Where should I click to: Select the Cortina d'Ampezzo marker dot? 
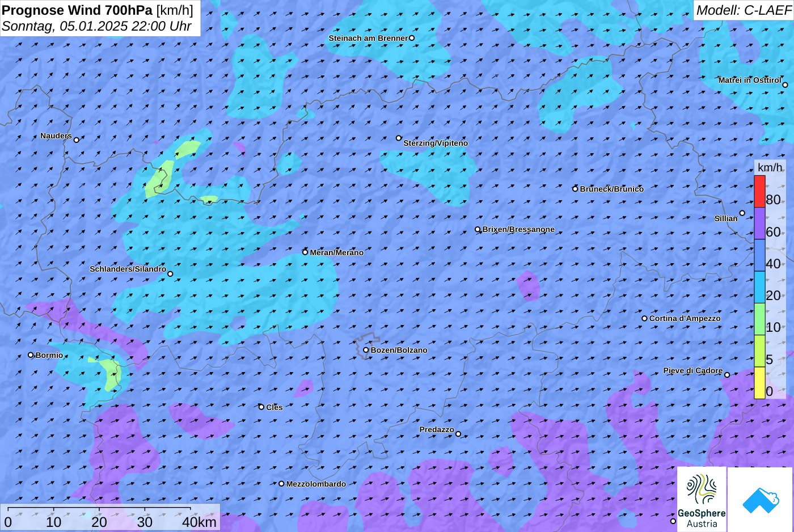644,318
